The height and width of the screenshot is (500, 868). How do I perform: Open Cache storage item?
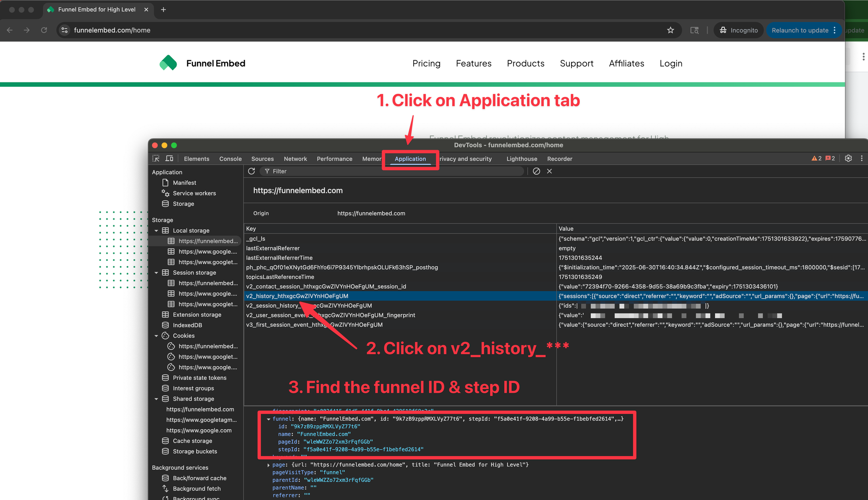(192, 441)
